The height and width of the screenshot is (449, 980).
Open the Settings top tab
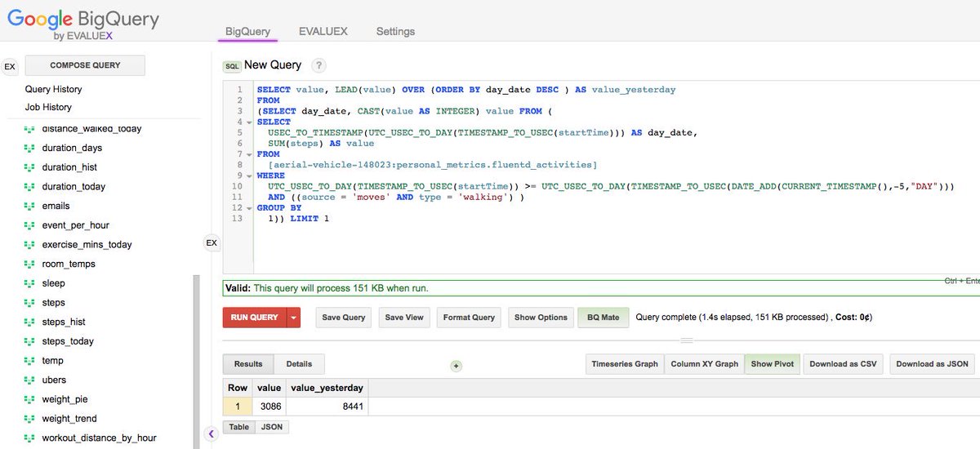point(395,31)
